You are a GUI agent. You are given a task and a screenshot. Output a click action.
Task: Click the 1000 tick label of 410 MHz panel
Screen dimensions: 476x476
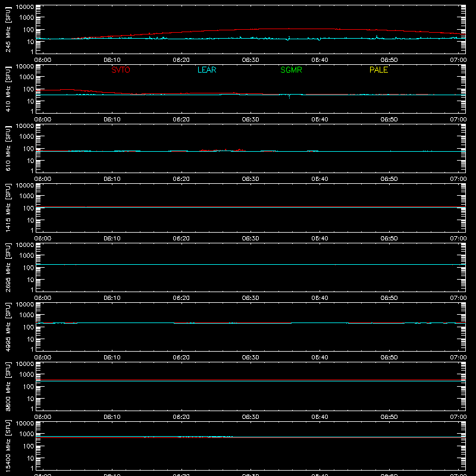tap(27, 77)
